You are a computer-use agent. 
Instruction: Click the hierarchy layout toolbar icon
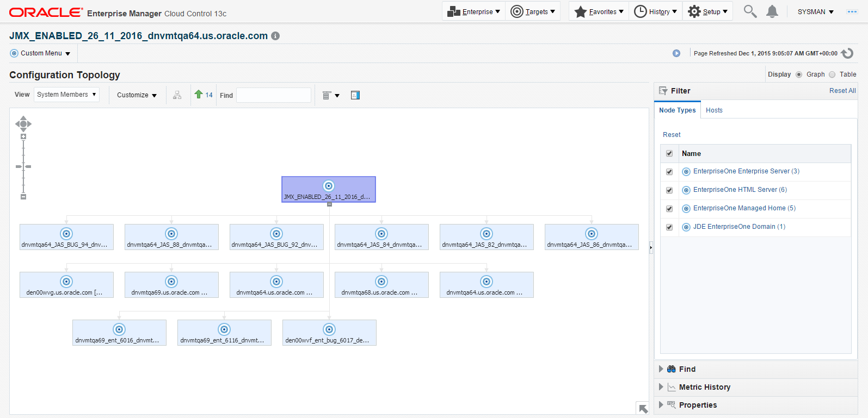pyautogui.click(x=177, y=95)
